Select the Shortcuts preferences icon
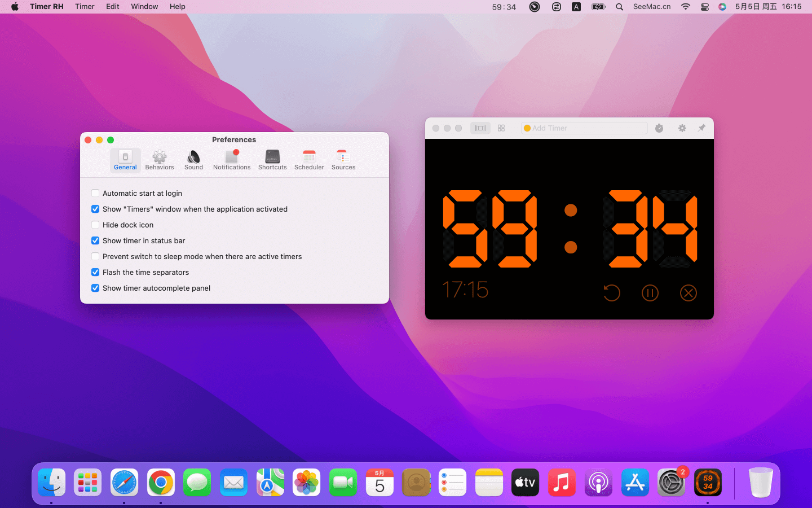812x508 pixels. (x=272, y=160)
